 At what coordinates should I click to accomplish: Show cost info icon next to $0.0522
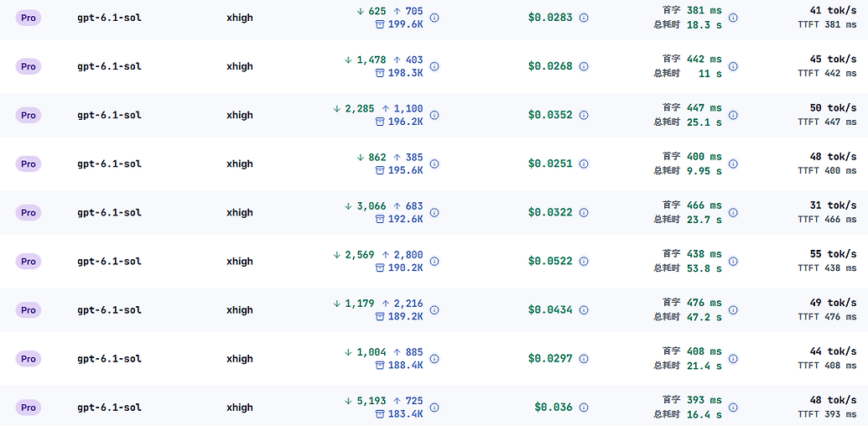point(584,261)
